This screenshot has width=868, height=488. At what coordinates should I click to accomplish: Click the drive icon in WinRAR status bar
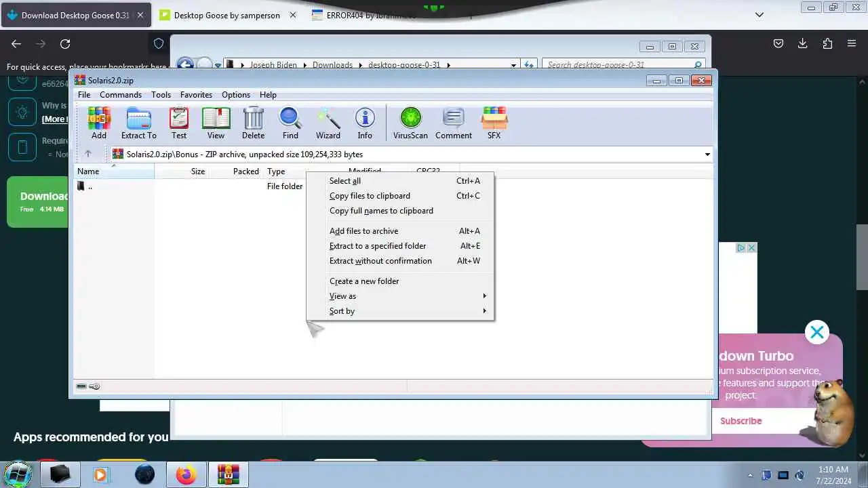(81, 386)
